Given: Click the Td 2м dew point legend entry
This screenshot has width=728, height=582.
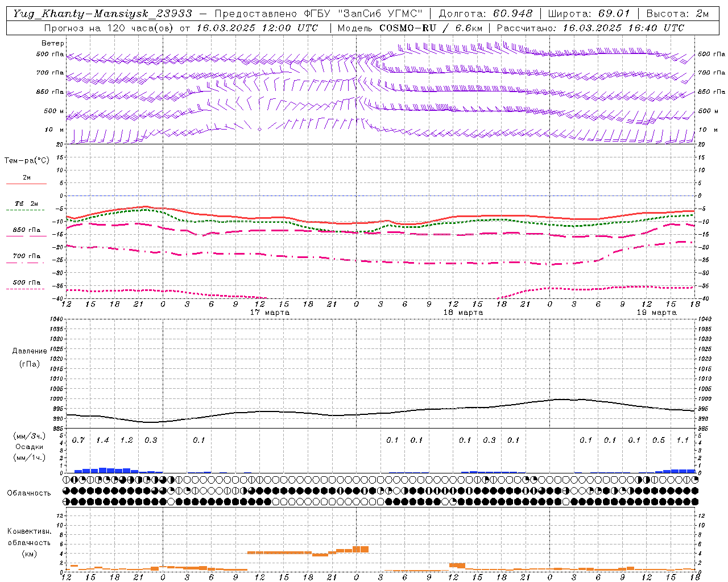Looking at the screenshot, I should [27, 203].
